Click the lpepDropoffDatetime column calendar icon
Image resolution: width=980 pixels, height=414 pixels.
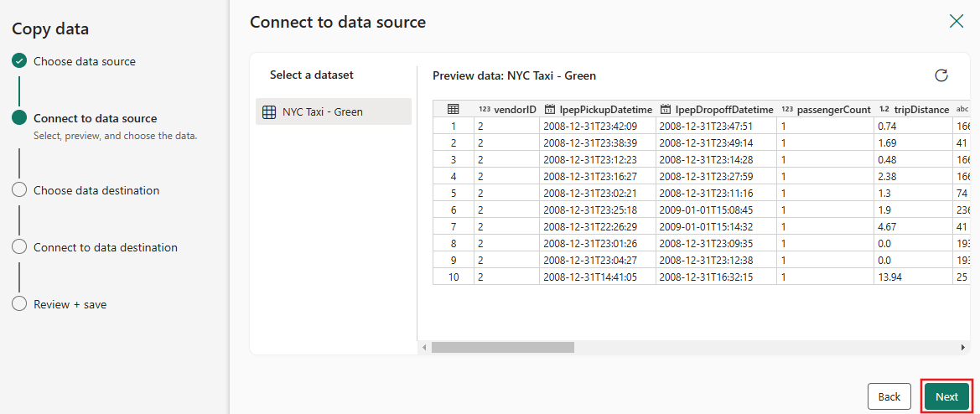coord(666,110)
